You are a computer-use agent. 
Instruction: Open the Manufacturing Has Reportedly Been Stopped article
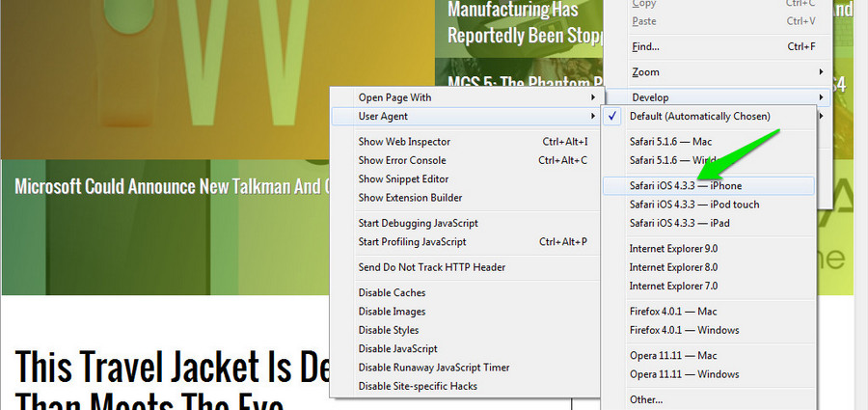(x=525, y=22)
